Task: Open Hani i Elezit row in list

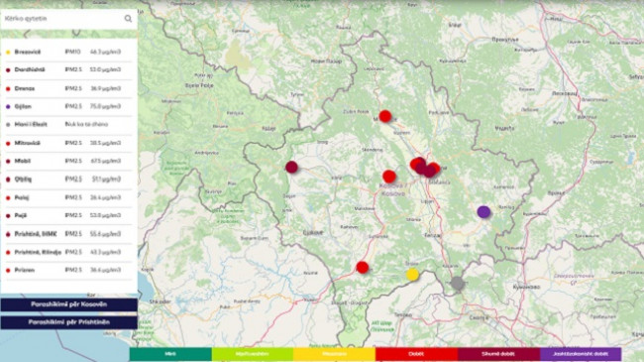Action: click(68, 124)
